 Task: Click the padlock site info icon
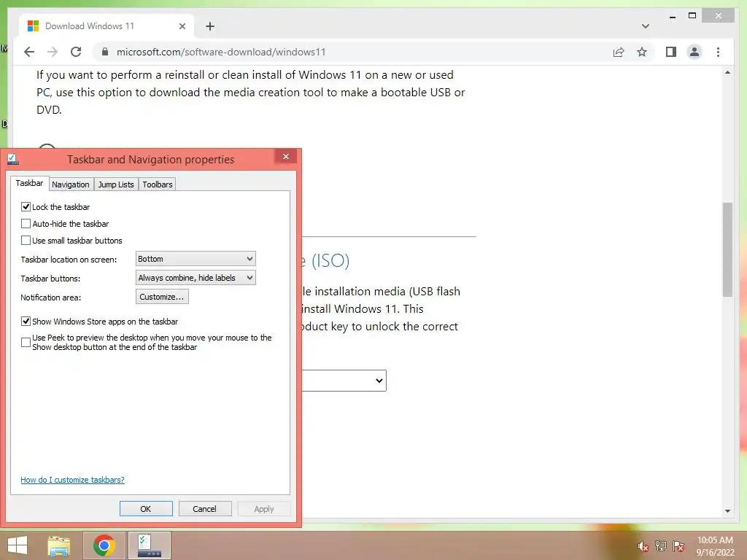tap(105, 52)
